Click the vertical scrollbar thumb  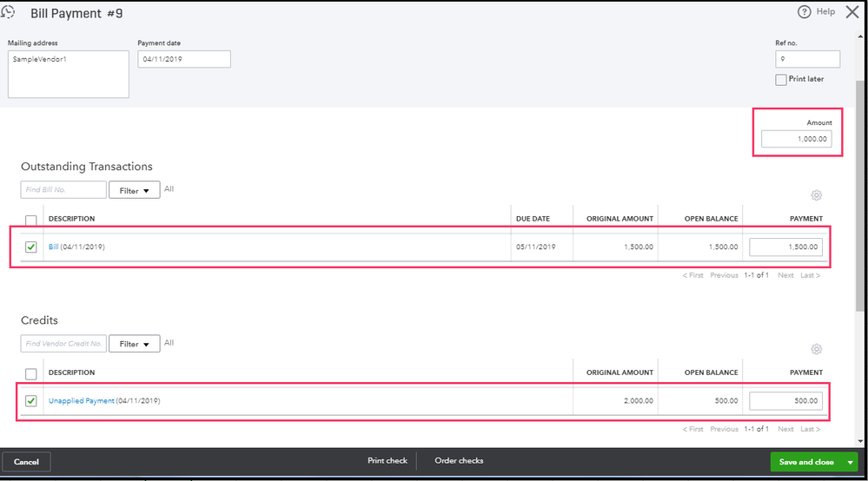(x=860, y=196)
